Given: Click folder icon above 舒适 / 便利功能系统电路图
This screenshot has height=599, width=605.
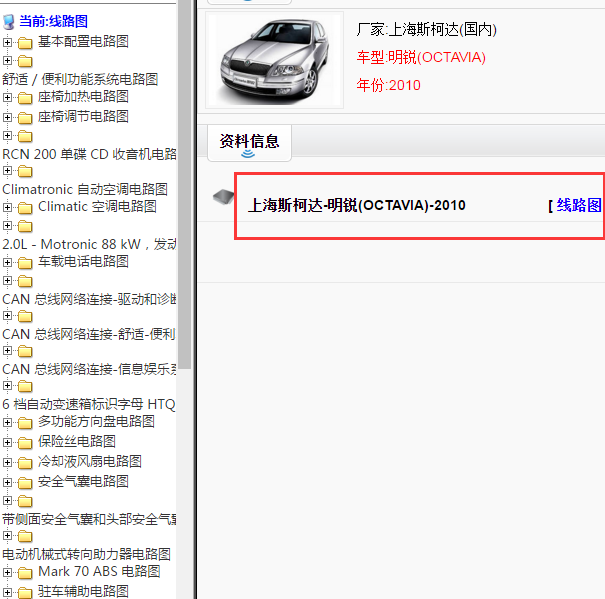Looking at the screenshot, I should click(x=25, y=61).
